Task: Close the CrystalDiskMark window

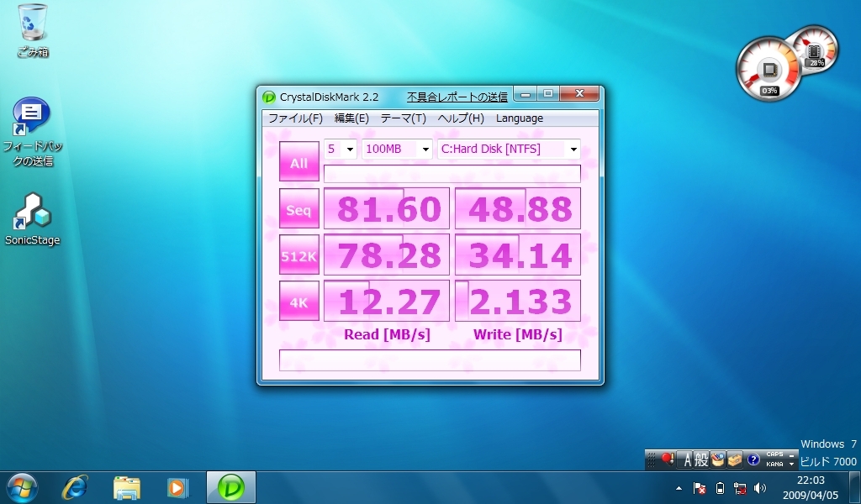Action: (579, 94)
